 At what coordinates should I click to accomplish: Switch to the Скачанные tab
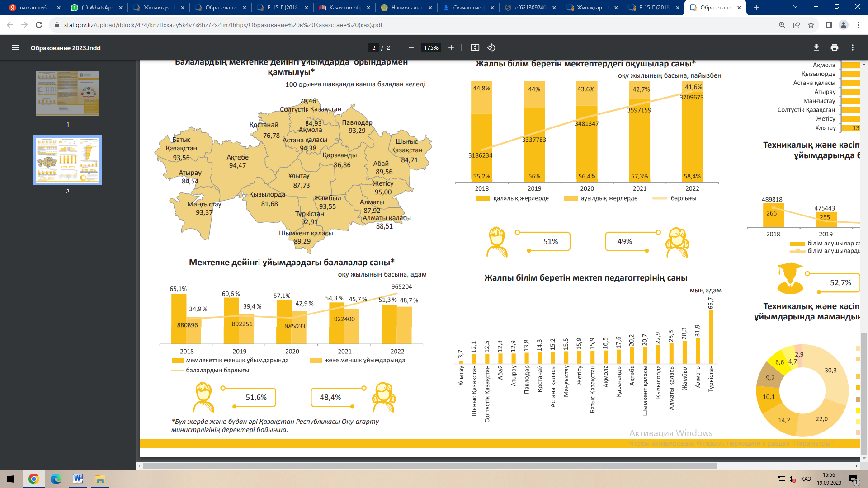(x=467, y=8)
